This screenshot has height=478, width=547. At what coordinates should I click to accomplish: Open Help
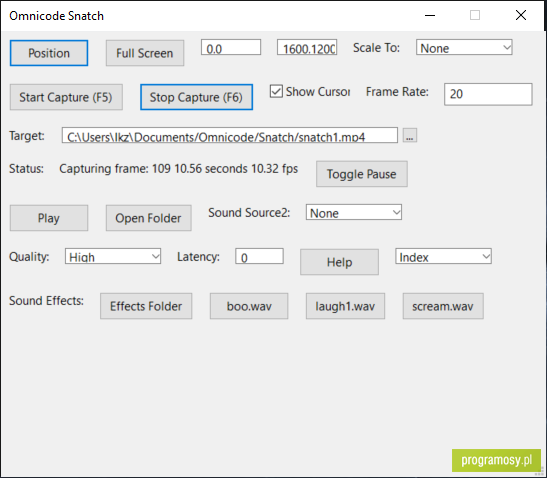(x=339, y=262)
